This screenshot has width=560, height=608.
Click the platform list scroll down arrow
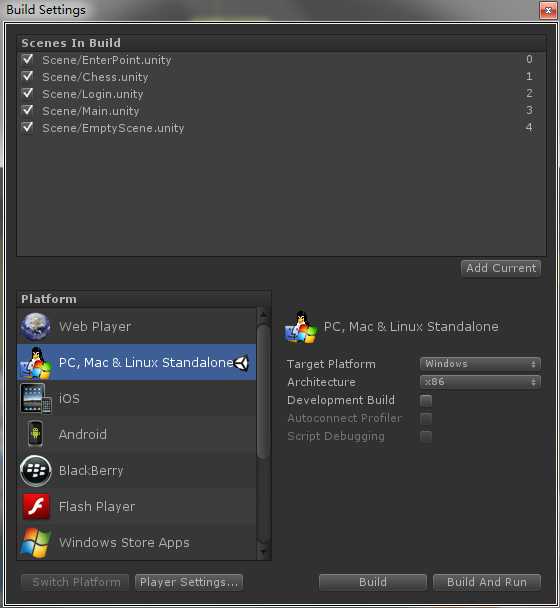click(x=263, y=551)
